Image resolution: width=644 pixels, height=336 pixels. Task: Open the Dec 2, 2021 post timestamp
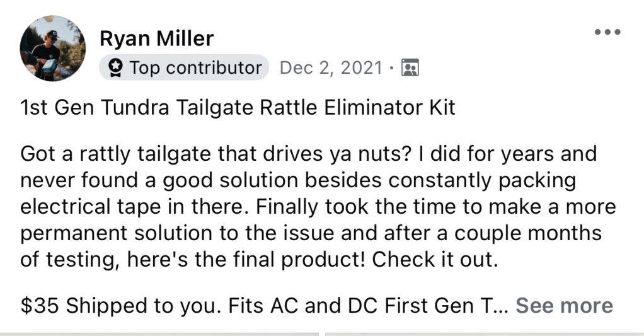pos(331,68)
